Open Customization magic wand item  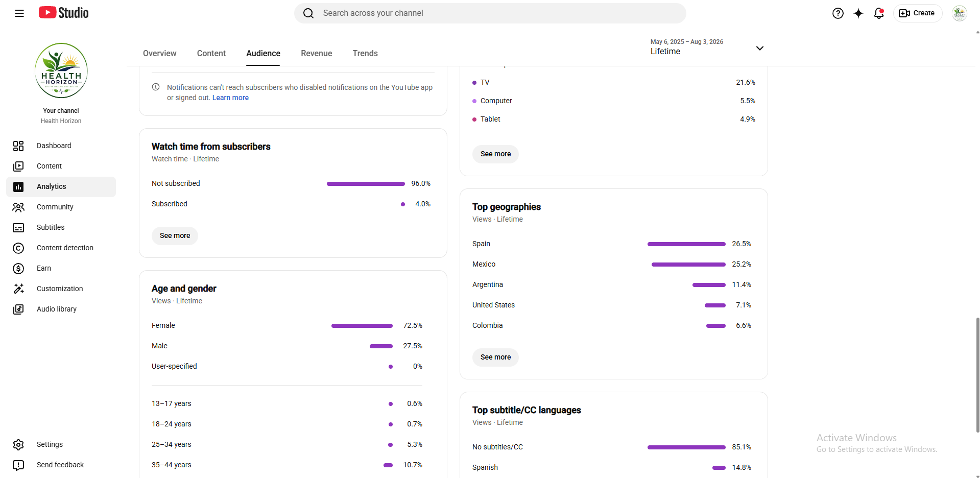pyautogui.click(x=61, y=289)
